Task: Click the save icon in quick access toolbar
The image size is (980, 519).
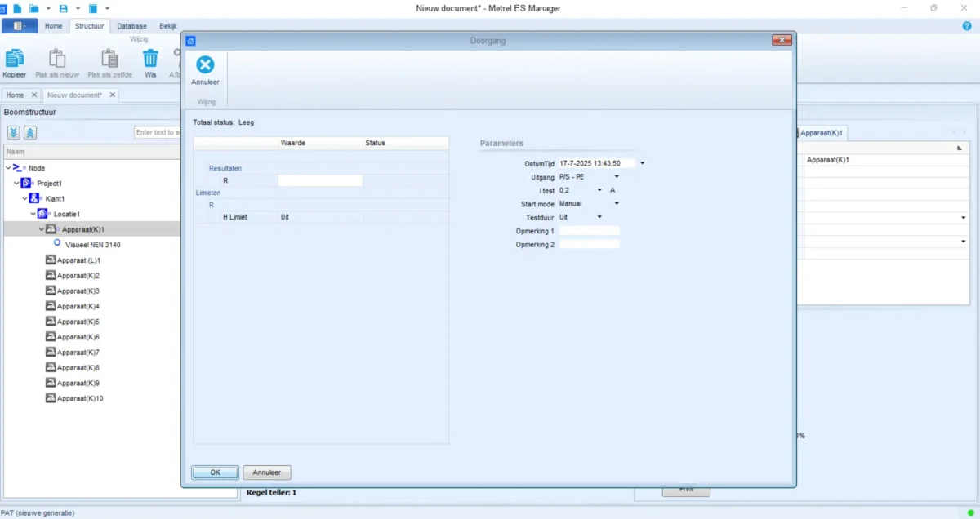Action: tap(64, 8)
